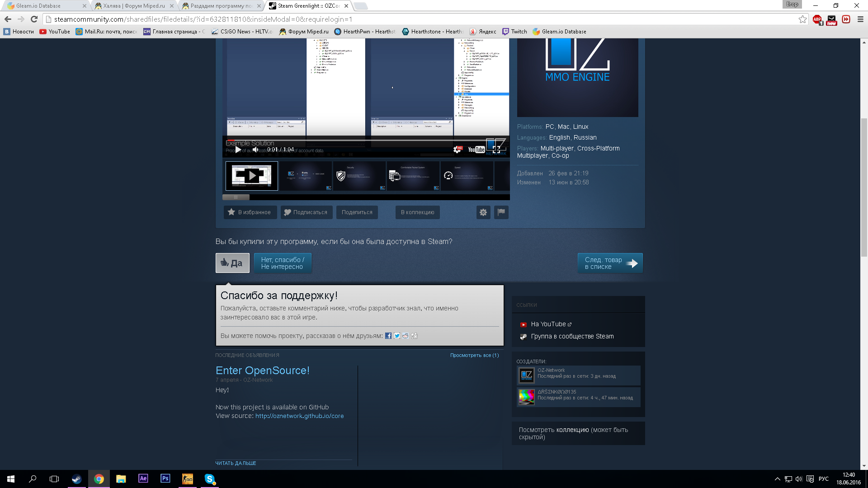The height and width of the screenshot is (488, 868).
Task: Open the YouTube bookmark
Action: tap(55, 32)
